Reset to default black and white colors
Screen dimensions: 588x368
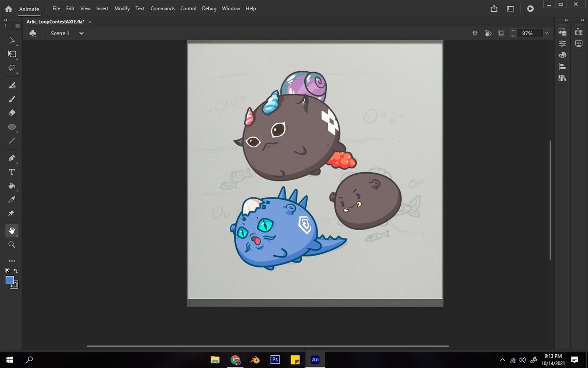[8, 270]
